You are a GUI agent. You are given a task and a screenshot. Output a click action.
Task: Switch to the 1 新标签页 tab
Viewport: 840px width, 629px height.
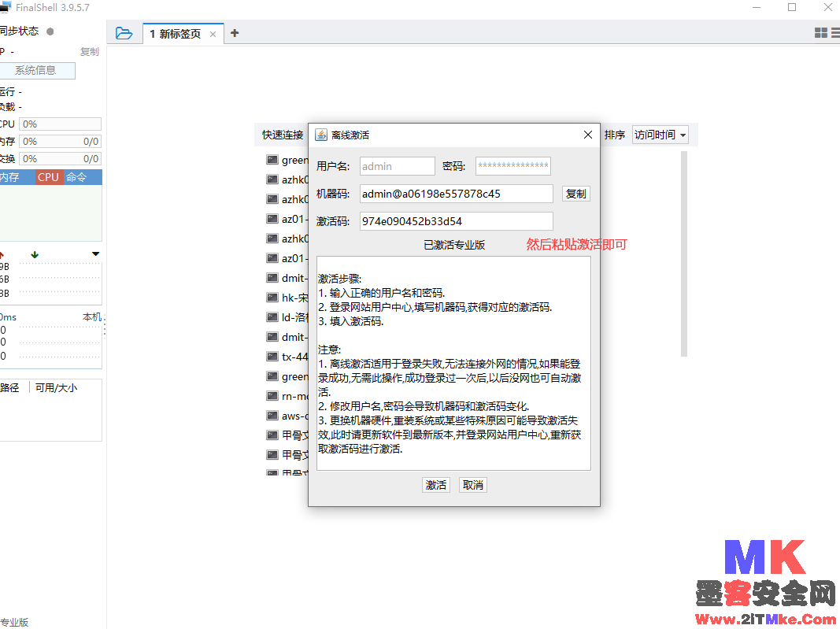(176, 34)
